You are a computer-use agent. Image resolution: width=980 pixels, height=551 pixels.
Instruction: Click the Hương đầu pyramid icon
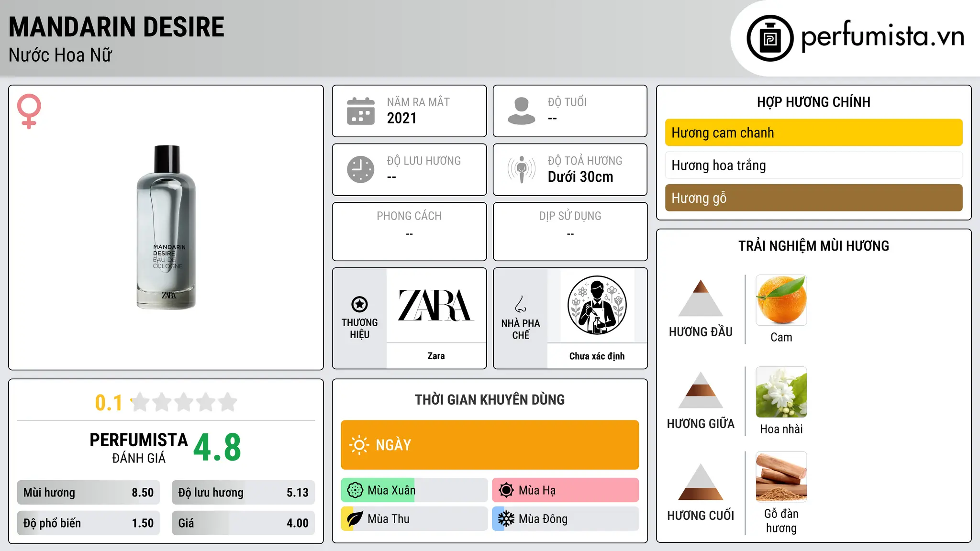[x=701, y=298]
